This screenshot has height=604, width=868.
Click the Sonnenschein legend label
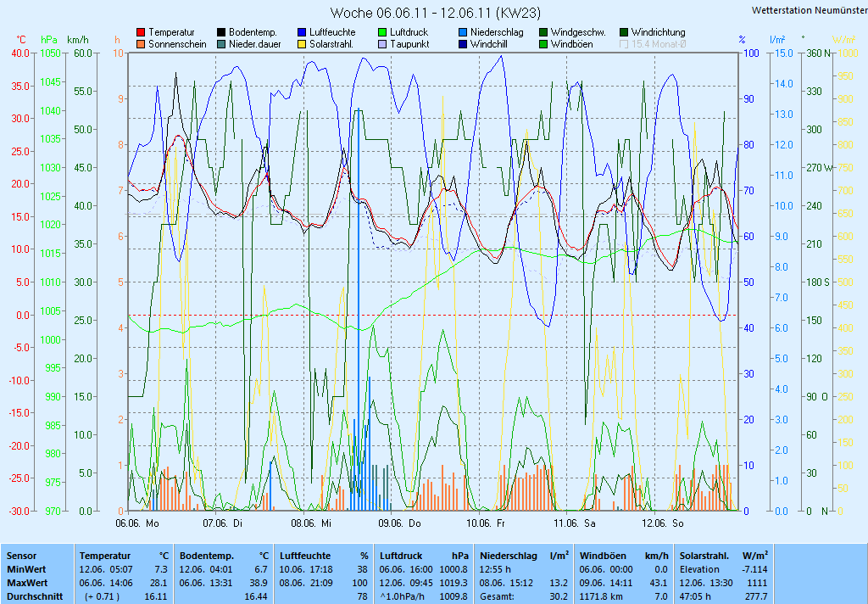pyautogui.click(x=177, y=44)
